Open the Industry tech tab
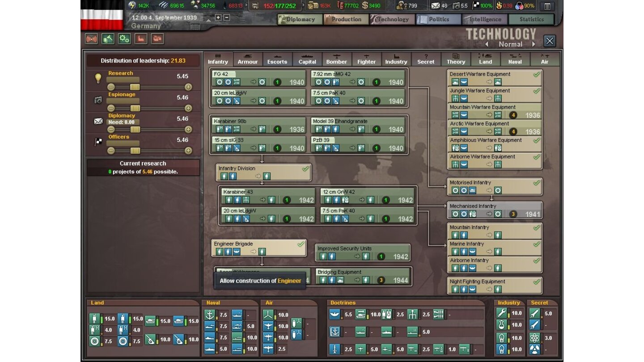 pyautogui.click(x=396, y=59)
